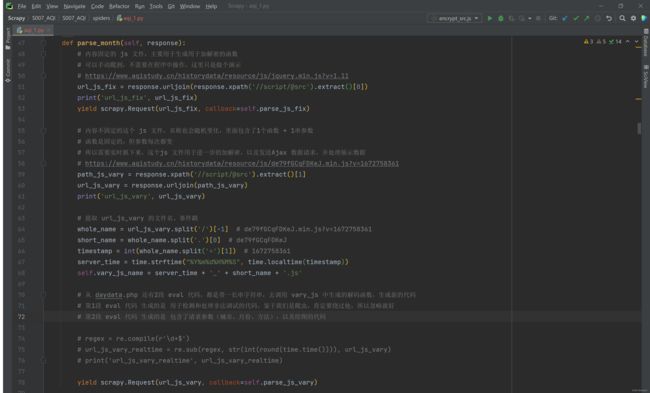Run with coverage icon in the toolbar

512,18
